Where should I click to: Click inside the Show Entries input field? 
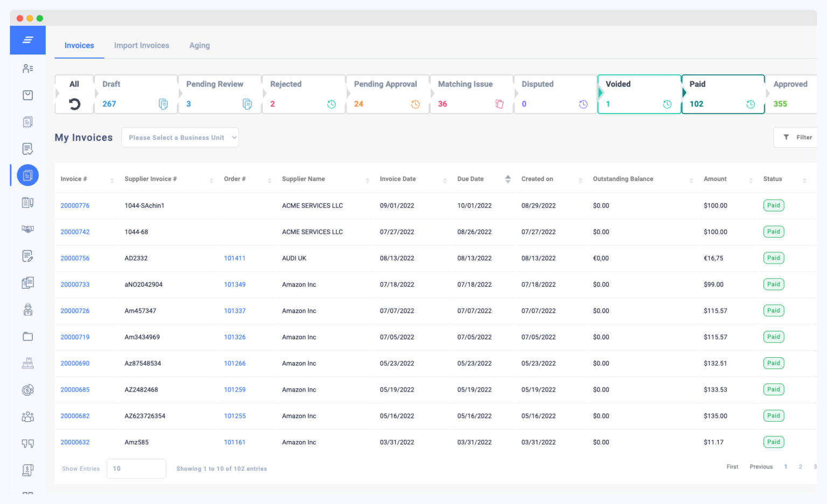(x=136, y=468)
